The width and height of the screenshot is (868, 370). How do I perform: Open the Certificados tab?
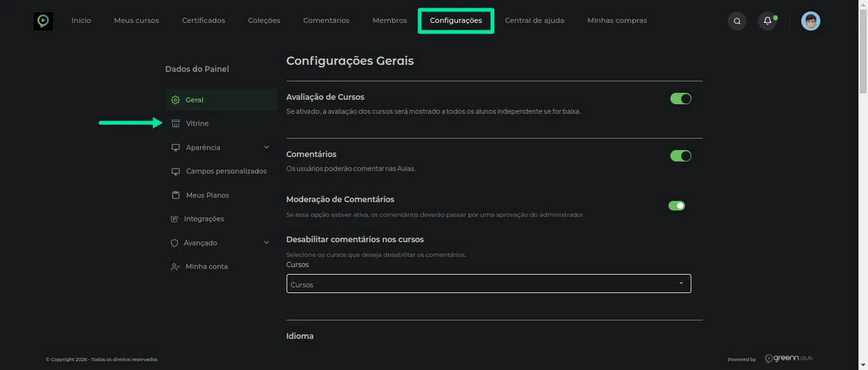coord(203,20)
